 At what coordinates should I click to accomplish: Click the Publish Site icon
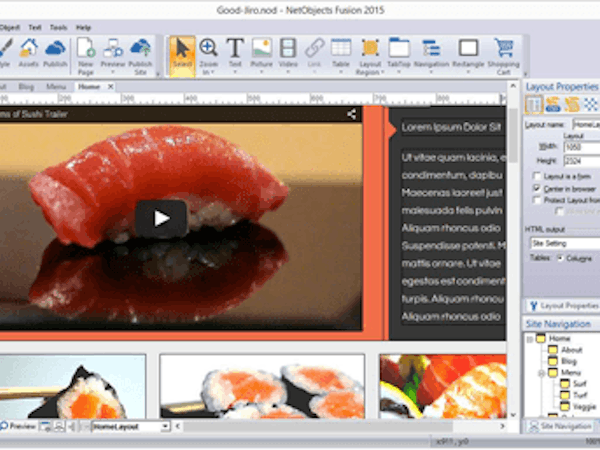click(x=140, y=57)
